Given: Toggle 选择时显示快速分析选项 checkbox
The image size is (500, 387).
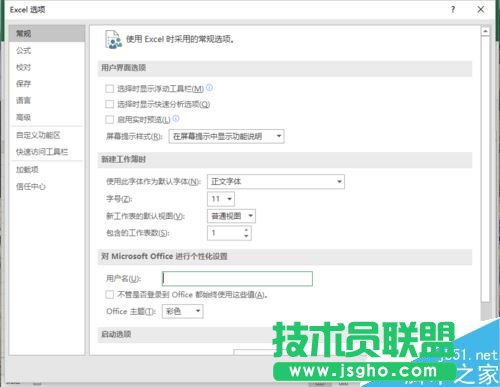Looking at the screenshot, I should click(109, 104).
